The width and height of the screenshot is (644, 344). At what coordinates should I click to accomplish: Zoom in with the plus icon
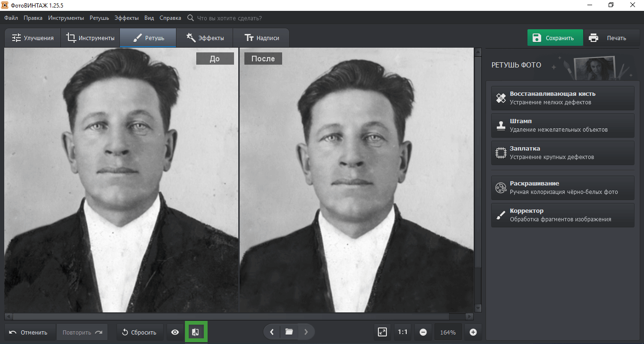pos(473,332)
